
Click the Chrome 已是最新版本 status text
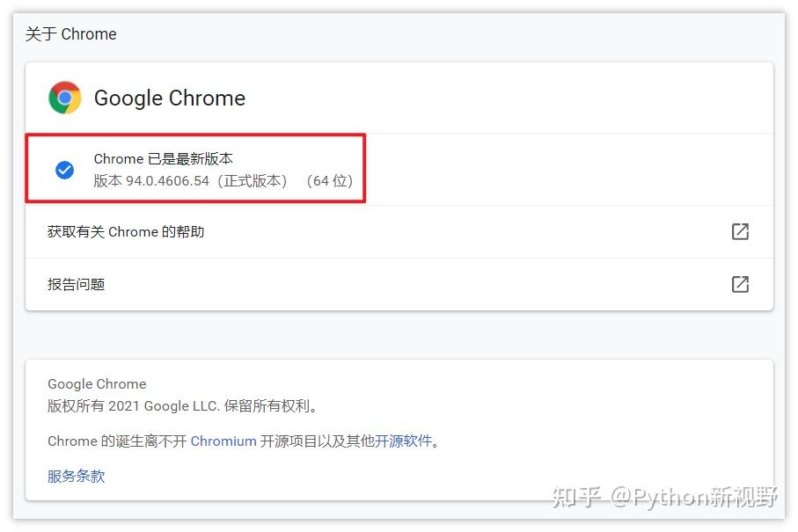162,159
